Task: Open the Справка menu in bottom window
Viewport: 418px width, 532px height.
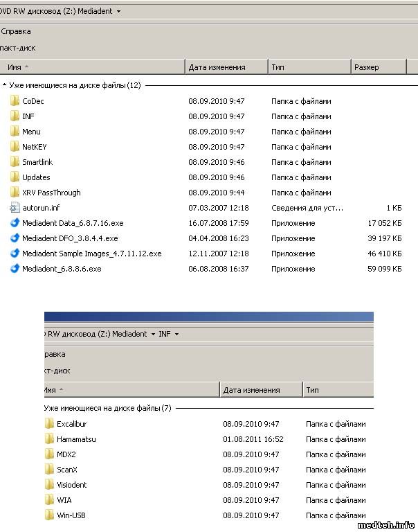Action: 54,354
